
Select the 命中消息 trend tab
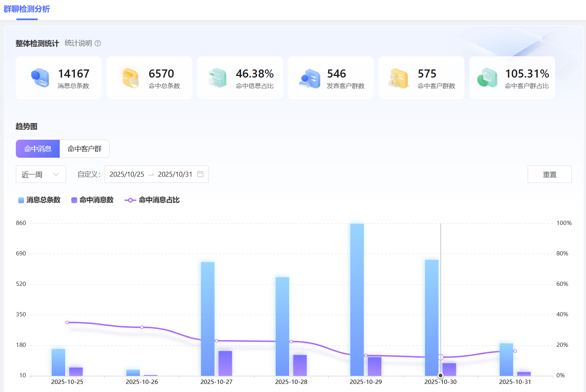pos(38,149)
